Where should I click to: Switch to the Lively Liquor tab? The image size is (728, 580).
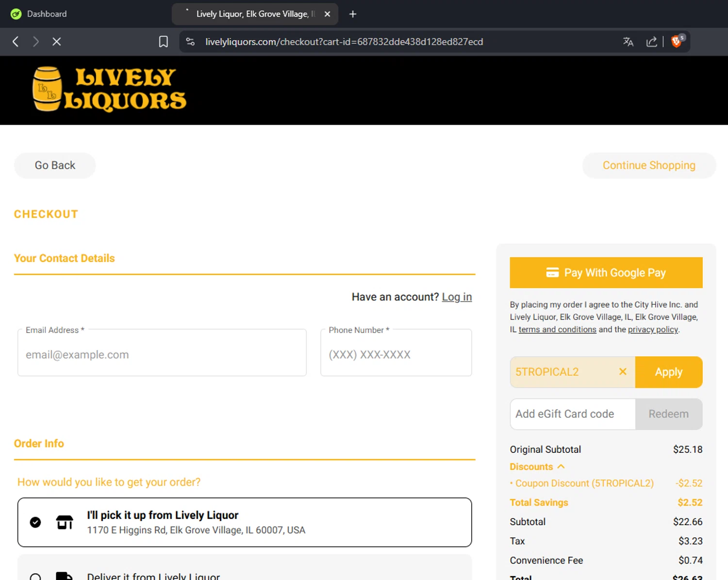pos(255,14)
